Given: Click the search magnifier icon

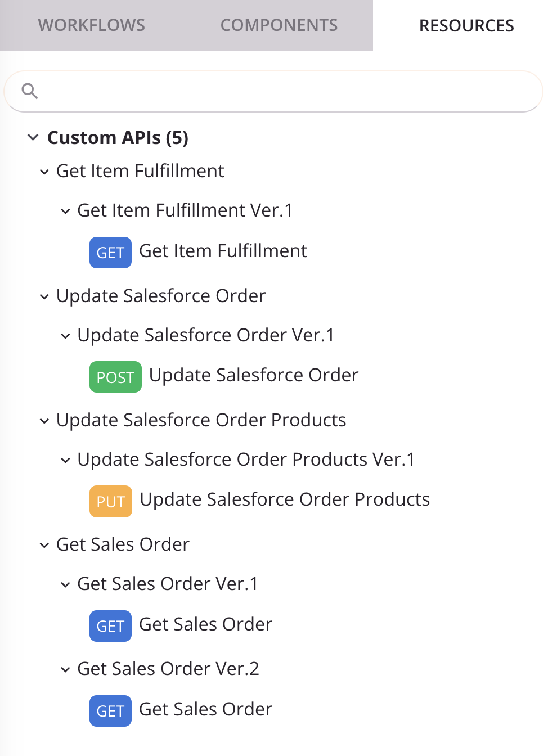Looking at the screenshot, I should pyautogui.click(x=30, y=91).
